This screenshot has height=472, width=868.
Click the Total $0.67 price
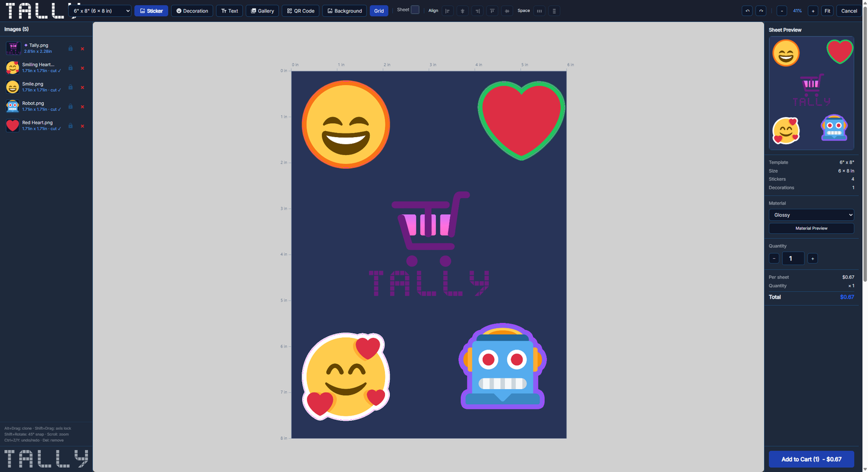(847, 297)
